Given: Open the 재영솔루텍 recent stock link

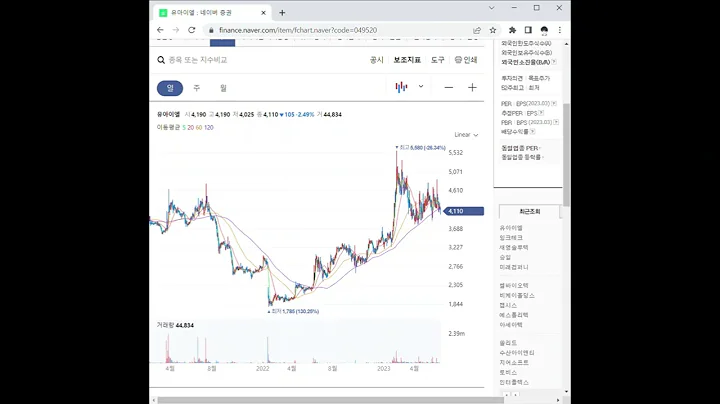Looking at the screenshot, I should coord(514,247).
